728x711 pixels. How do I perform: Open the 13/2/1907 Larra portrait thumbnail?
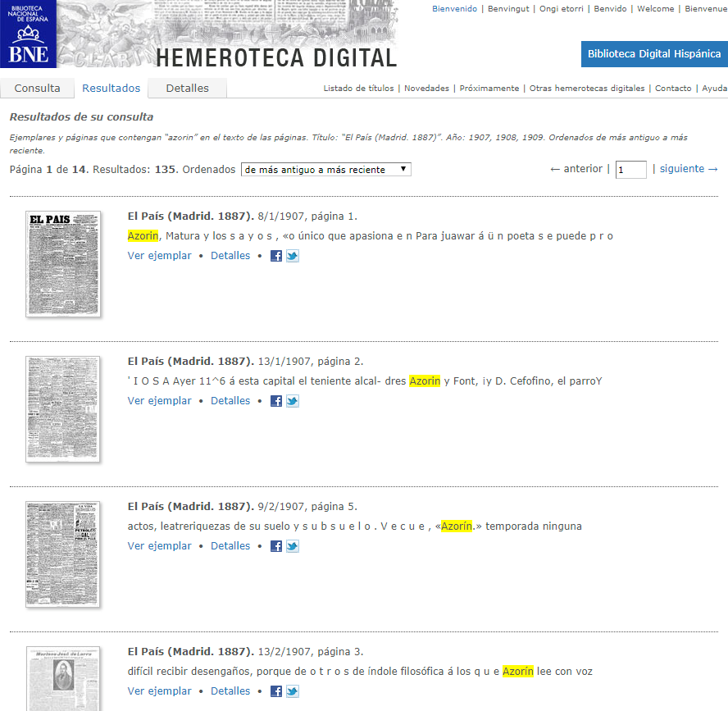(x=63, y=678)
